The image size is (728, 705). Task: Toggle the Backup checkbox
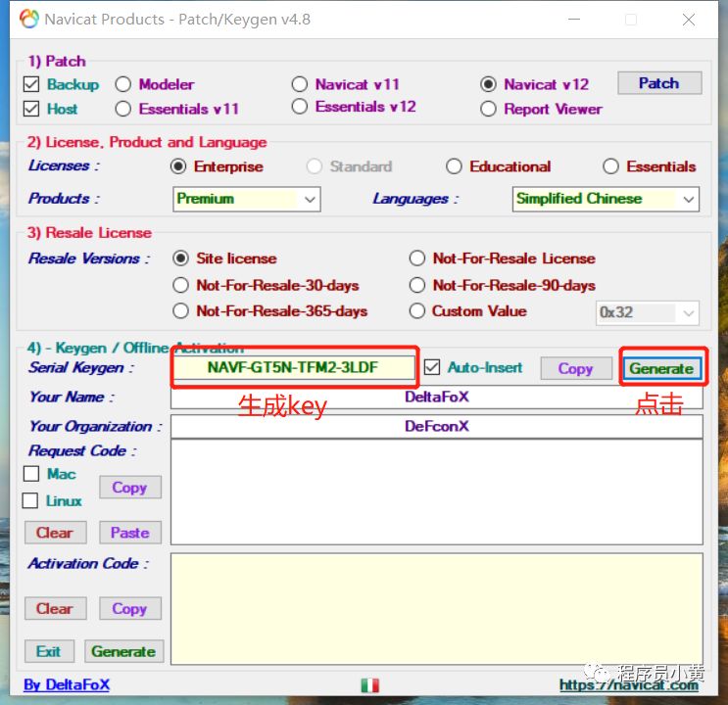(31, 84)
